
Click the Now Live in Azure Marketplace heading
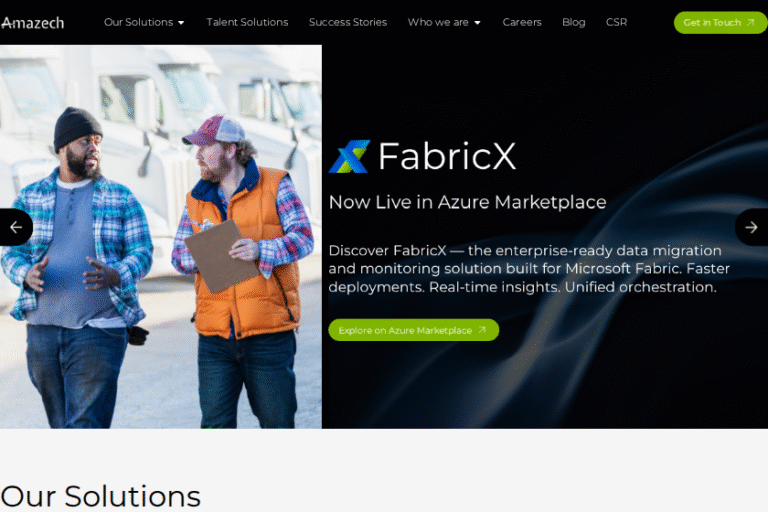[x=467, y=202]
